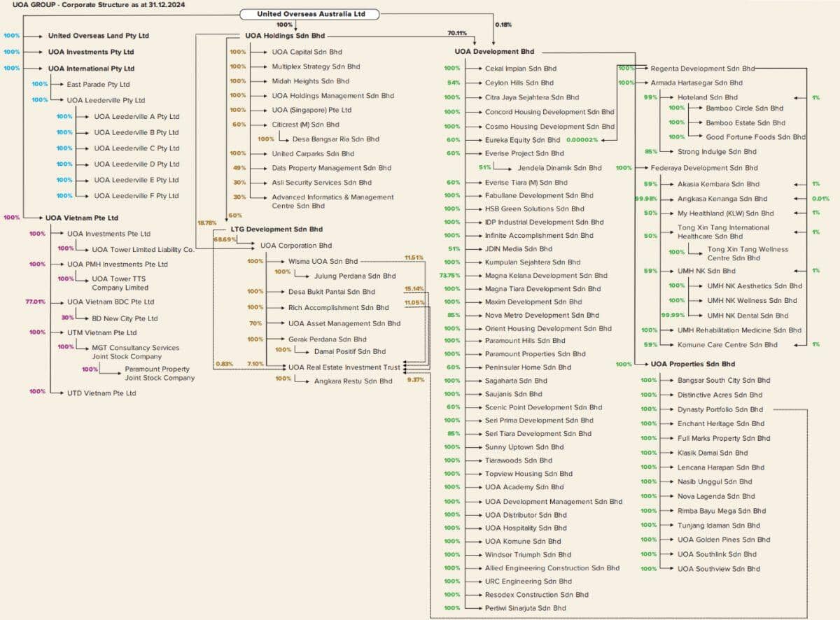Viewport: 840px width, 620px height.
Task: Select Dynasty Portfolio Sdn Bhd entry
Action: (720, 409)
